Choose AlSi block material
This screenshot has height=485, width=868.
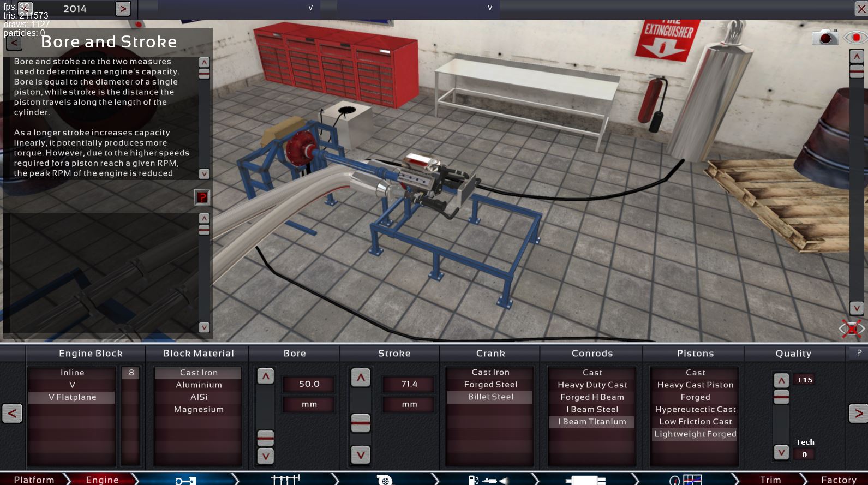point(199,397)
